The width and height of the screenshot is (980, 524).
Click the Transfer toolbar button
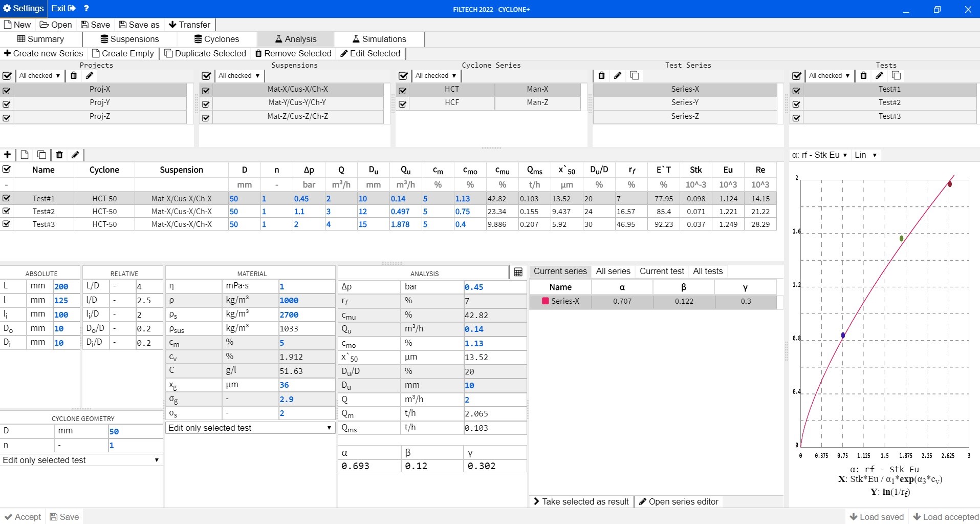[189, 25]
